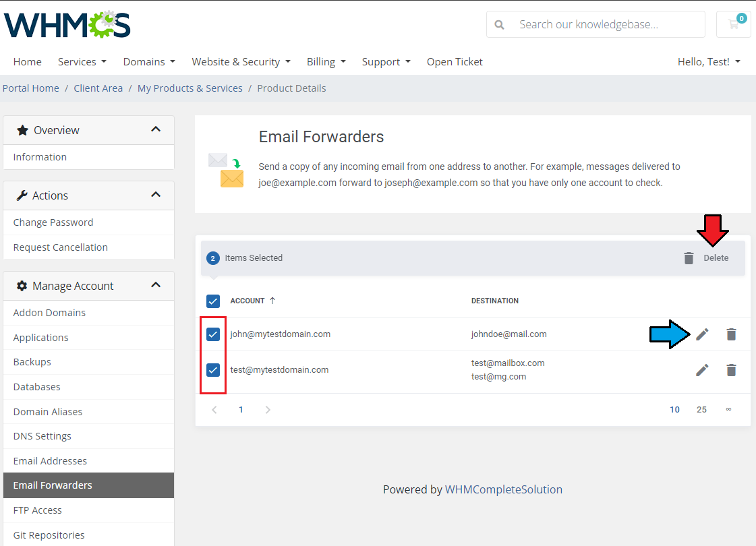Open the WHMCompleteSolution link
The width and height of the screenshot is (756, 546).
coord(503,489)
